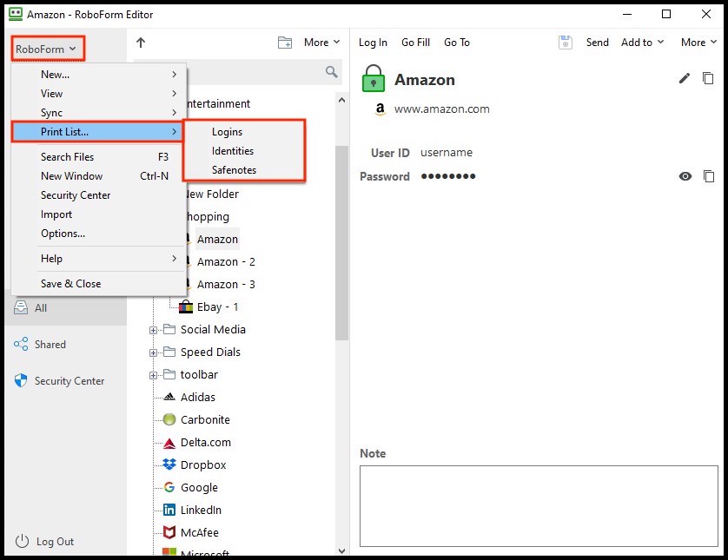The image size is (728, 560).
Task: Open the Add to dropdown
Action: click(641, 42)
